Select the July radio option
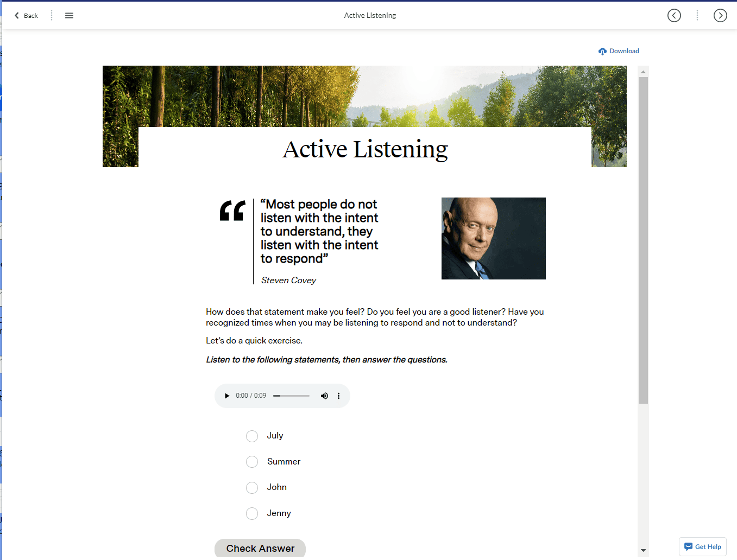Screen dimensions: 737x560 [x=252, y=436]
